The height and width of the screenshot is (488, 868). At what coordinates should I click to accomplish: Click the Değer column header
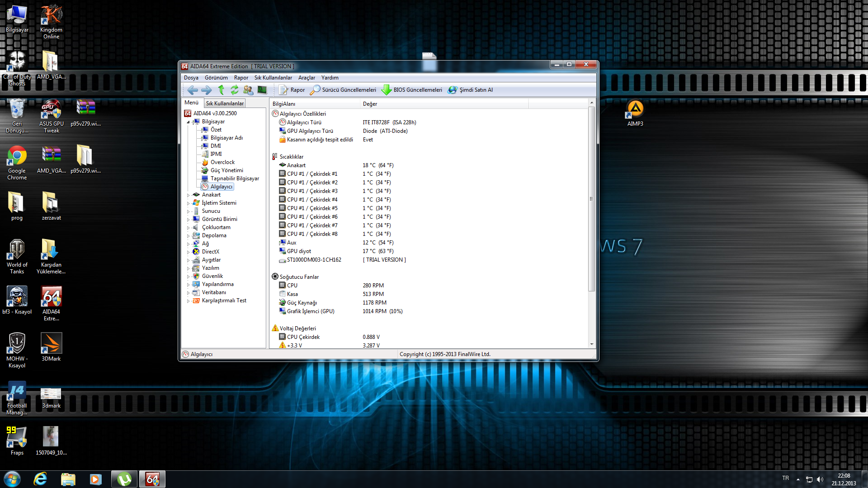444,104
